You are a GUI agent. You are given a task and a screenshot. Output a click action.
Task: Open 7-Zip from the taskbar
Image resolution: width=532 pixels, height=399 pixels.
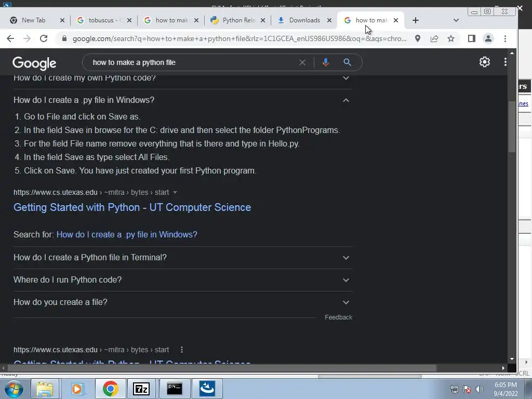coord(141,389)
